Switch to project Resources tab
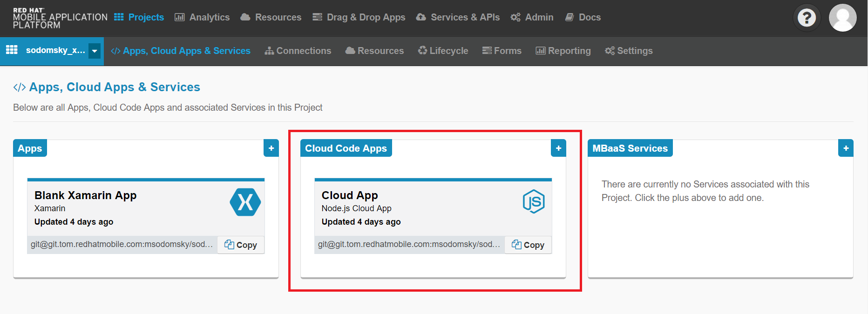The image size is (868, 314). [x=375, y=51]
